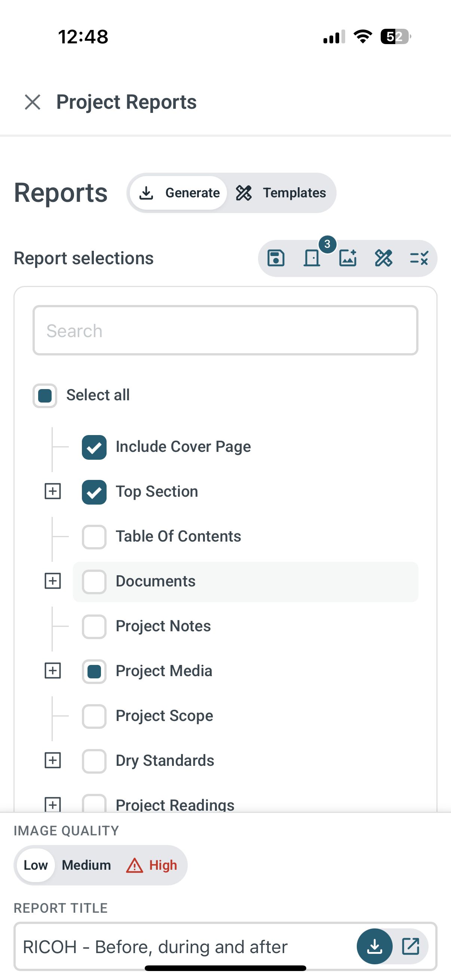Open the rooms door icon with badge 3

pyautogui.click(x=312, y=258)
